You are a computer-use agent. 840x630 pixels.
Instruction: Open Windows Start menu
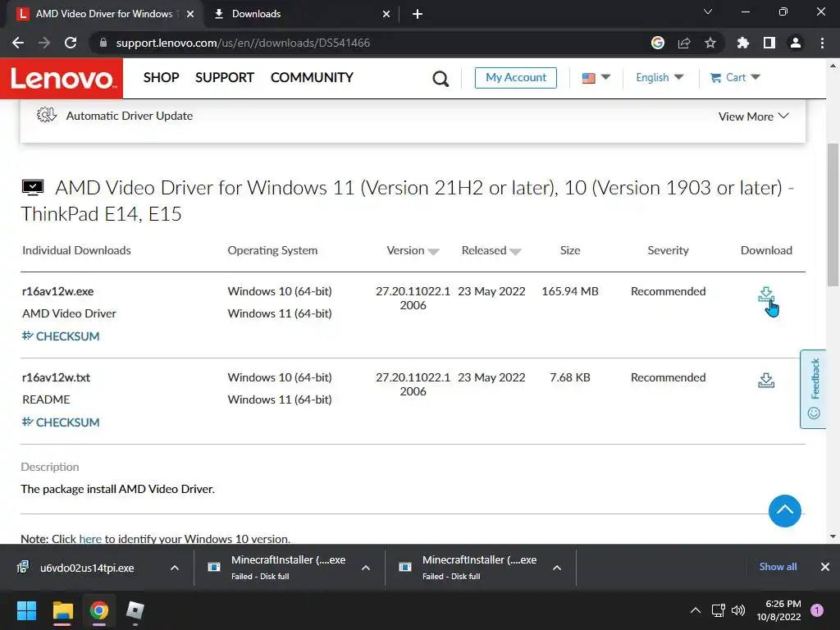[x=26, y=610]
